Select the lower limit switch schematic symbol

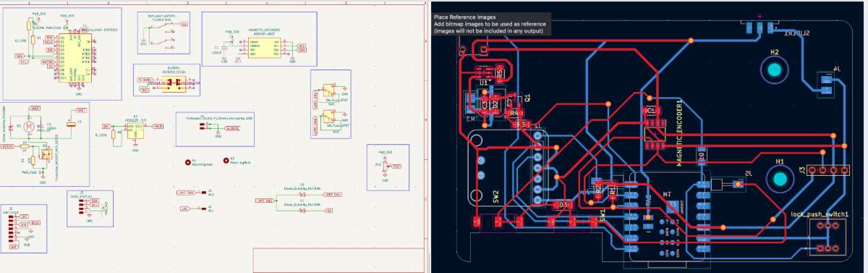330,115
